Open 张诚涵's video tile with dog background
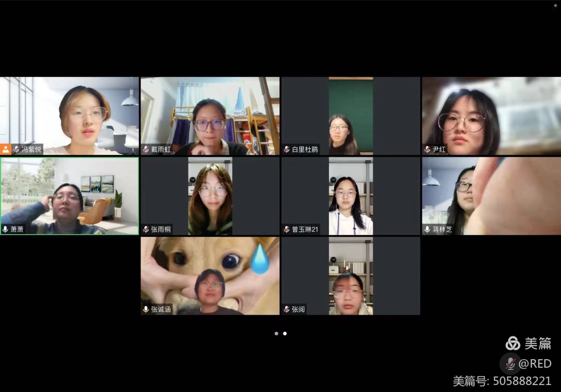Viewport: 561px width, 392px height. click(x=210, y=275)
